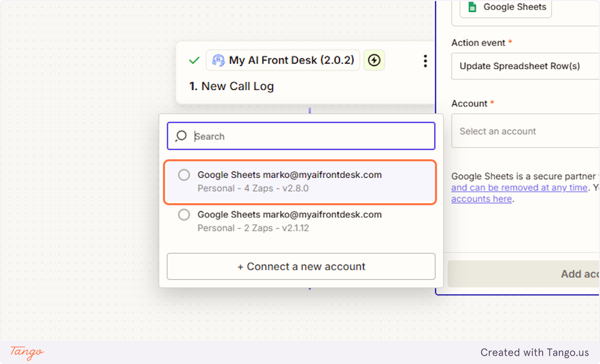The image size is (600, 364).
Task: Click the green checkmark status icon
Action: pyautogui.click(x=194, y=61)
